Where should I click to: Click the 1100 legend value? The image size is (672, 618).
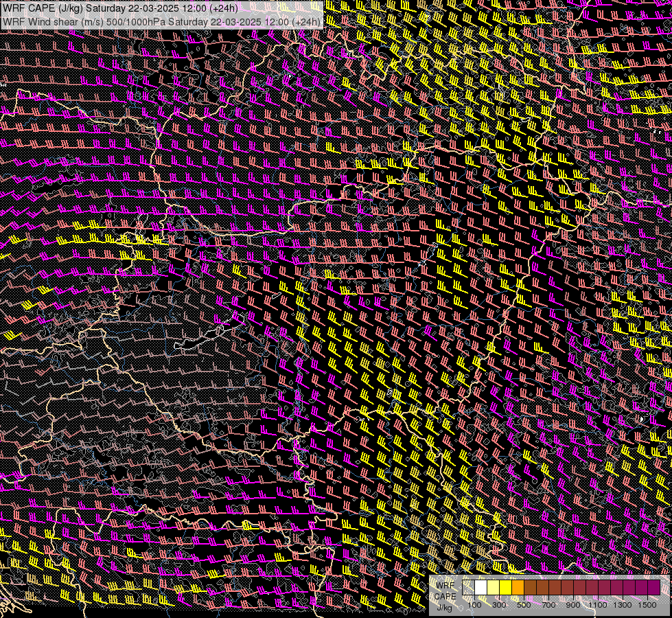coord(597,605)
